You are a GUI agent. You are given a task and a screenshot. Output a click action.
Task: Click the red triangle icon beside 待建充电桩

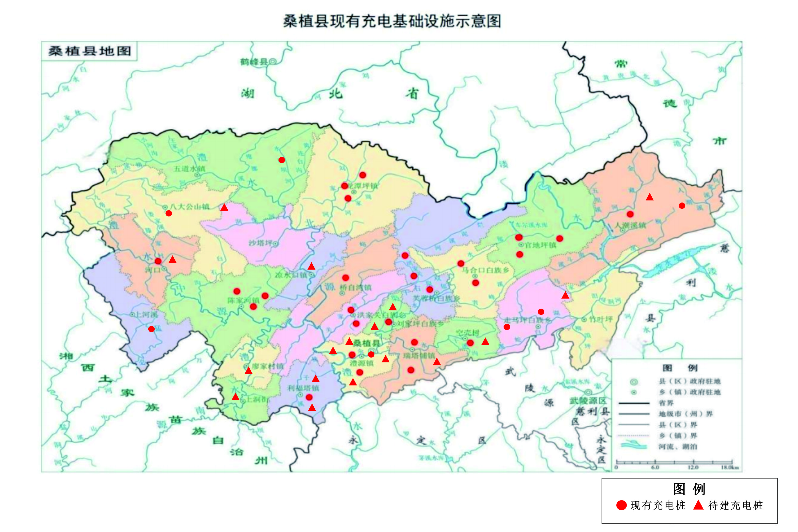click(698, 505)
